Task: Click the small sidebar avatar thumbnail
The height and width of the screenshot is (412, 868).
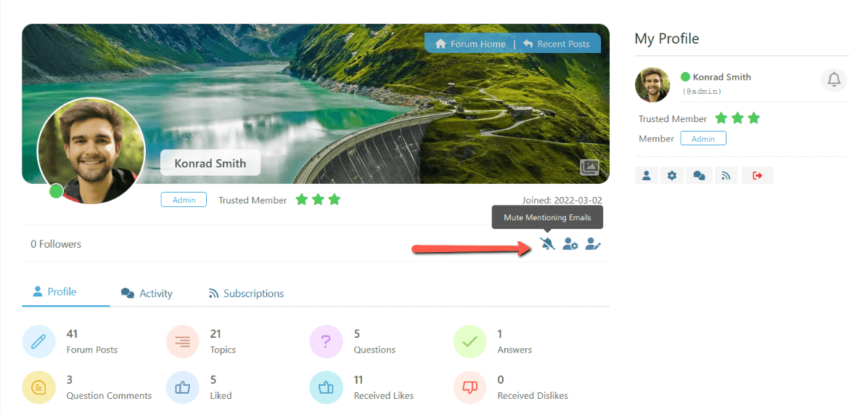Action: point(652,85)
